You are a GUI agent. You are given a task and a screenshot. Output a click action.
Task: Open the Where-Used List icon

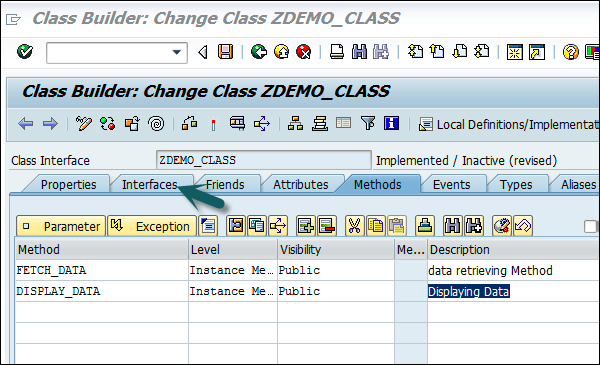[x=262, y=124]
